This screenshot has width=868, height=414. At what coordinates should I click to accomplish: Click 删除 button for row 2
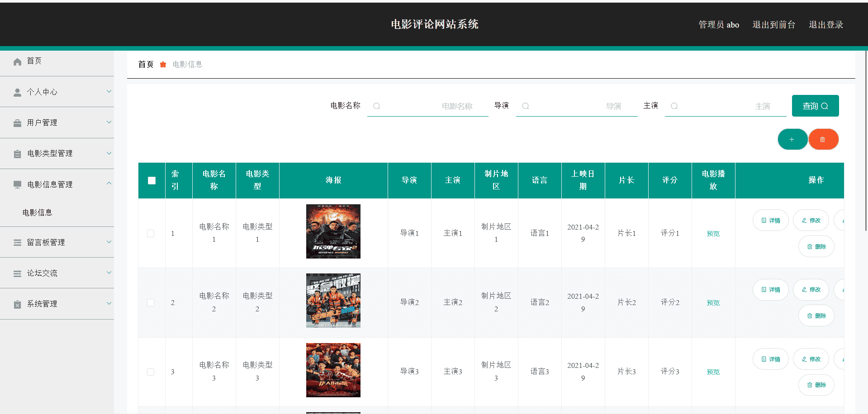coord(816,316)
